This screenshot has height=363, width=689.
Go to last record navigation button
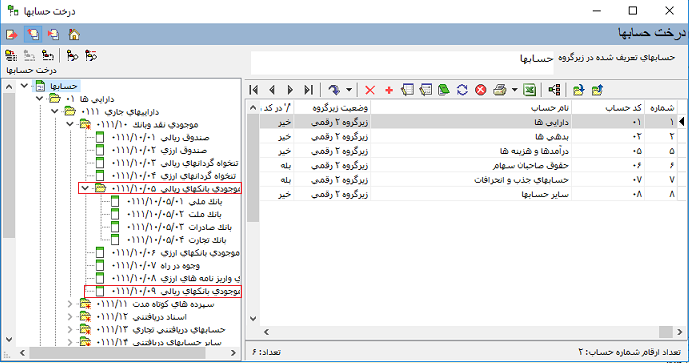click(309, 90)
